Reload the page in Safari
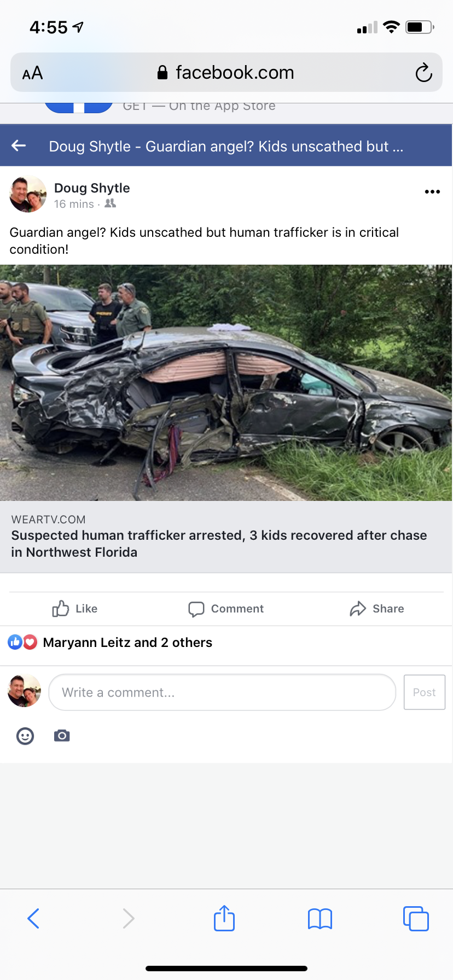453x980 pixels. point(423,72)
